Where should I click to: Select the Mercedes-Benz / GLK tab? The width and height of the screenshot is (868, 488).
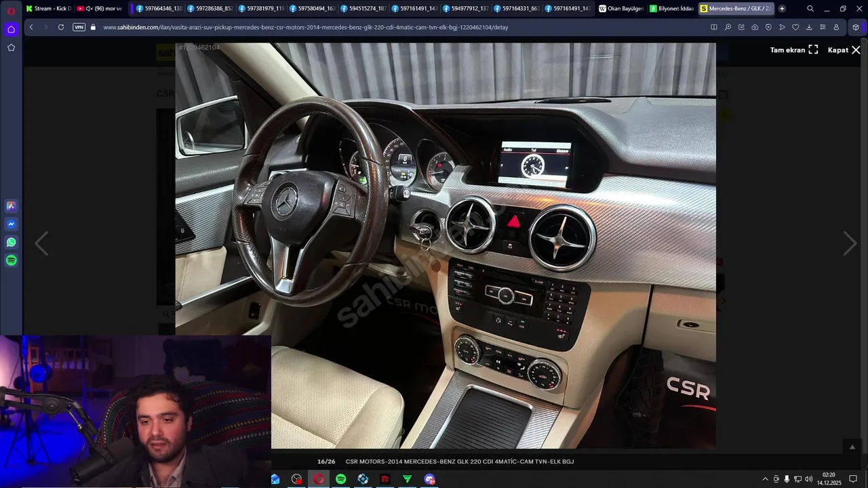click(x=736, y=9)
